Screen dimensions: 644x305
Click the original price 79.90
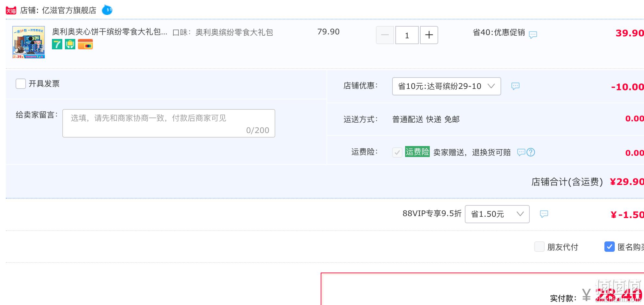[x=328, y=32]
